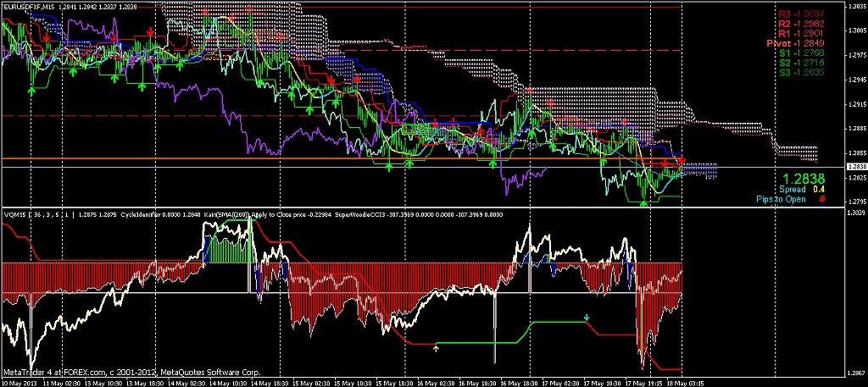Click the large green 1.2838 price display
Screen dimensions: 868x387
point(804,179)
